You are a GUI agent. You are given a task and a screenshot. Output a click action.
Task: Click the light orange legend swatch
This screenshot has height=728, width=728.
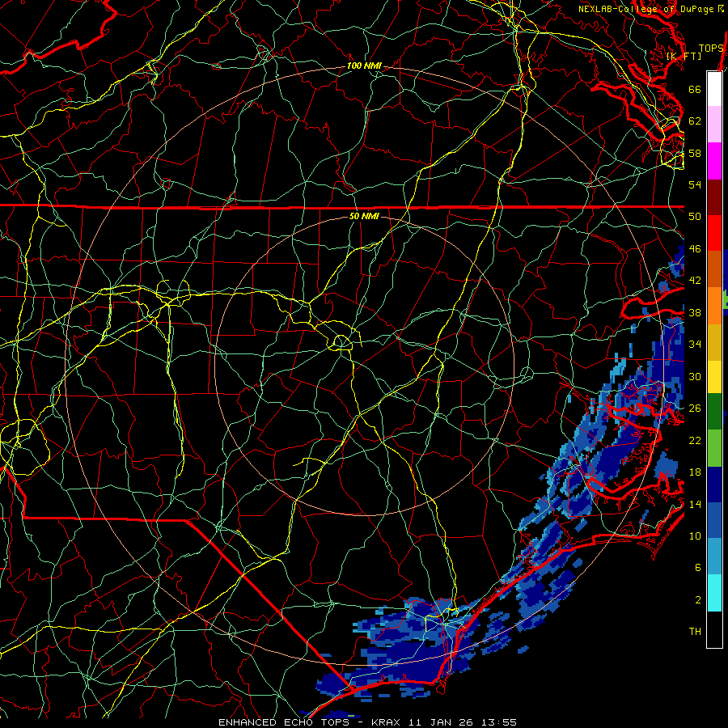click(x=714, y=306)
